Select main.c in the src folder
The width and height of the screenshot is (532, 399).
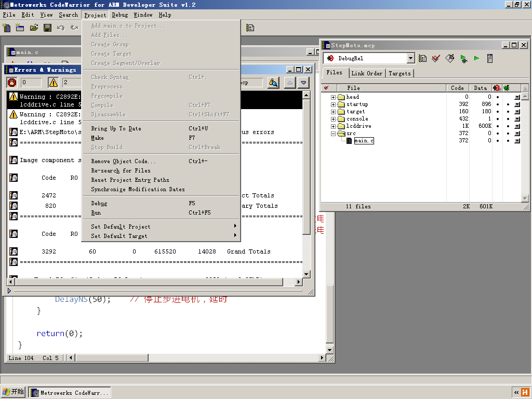tap(364, 141)
